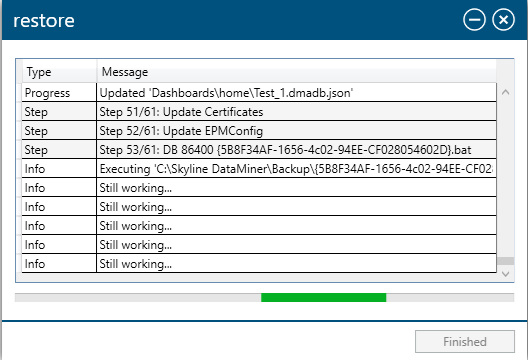Click the Info type cell beside Executing
The height and width of the screenshot is (360, 528).
pos(59,169)
